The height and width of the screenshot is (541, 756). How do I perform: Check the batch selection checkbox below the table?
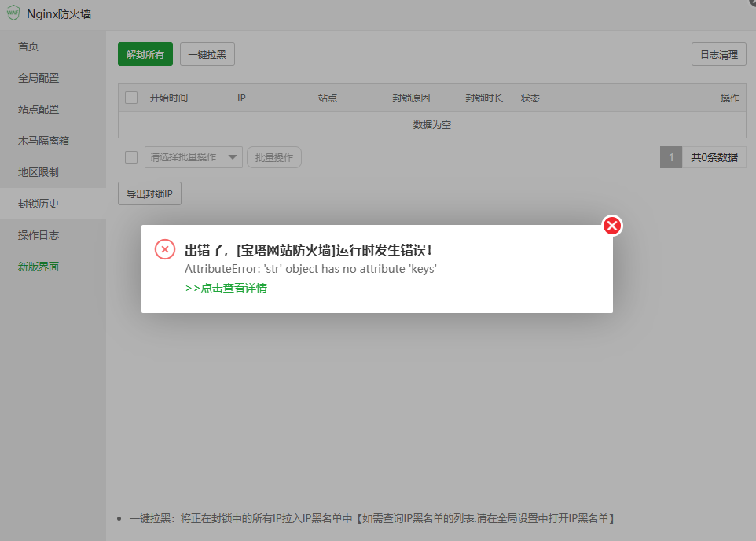[x=130, y=156]
